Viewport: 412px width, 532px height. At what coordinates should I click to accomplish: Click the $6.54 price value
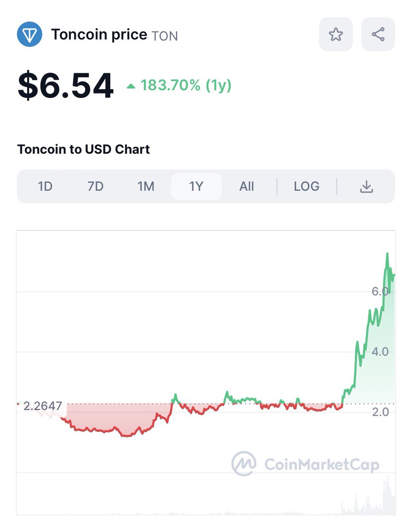tap(66, 86)
